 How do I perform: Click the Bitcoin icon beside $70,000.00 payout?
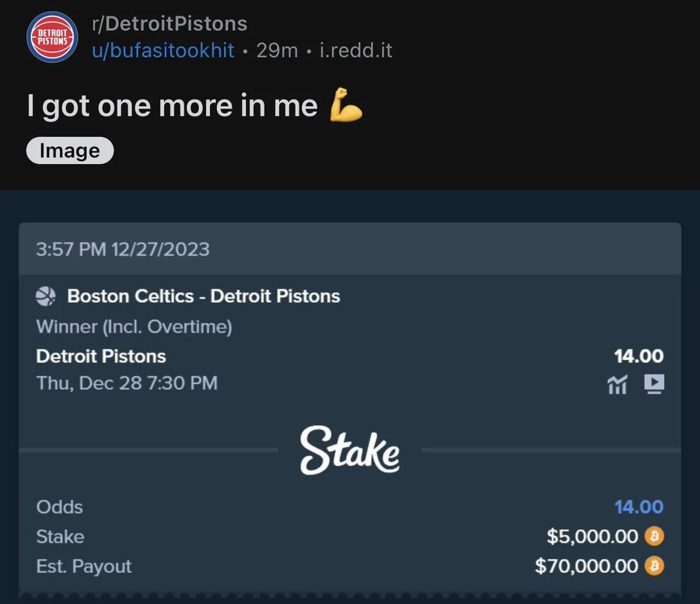coord(656,566)
